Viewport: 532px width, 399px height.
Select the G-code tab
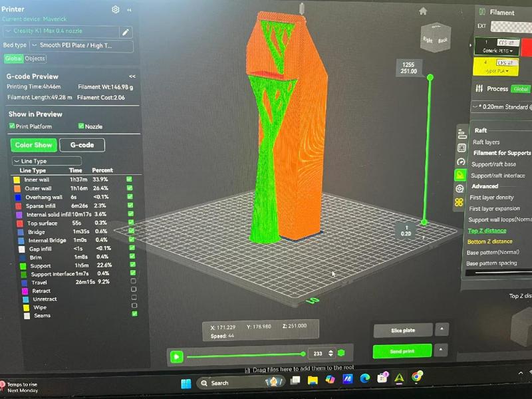tap(82, 145)
